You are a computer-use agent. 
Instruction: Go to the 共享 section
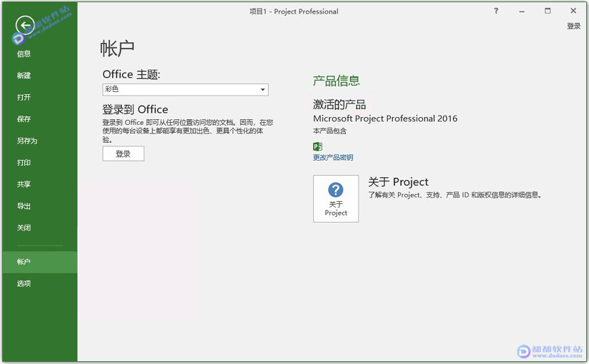pyautogui.click(x=24, y=185)
